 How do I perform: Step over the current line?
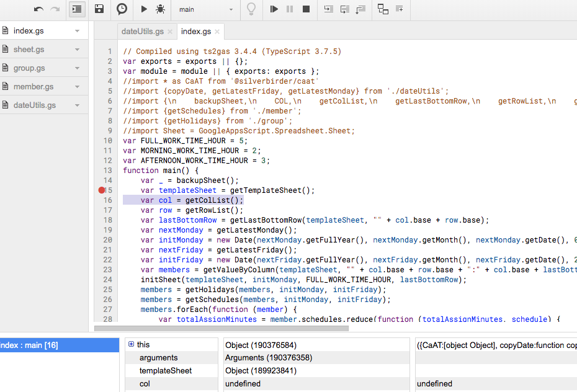point(345,9)
